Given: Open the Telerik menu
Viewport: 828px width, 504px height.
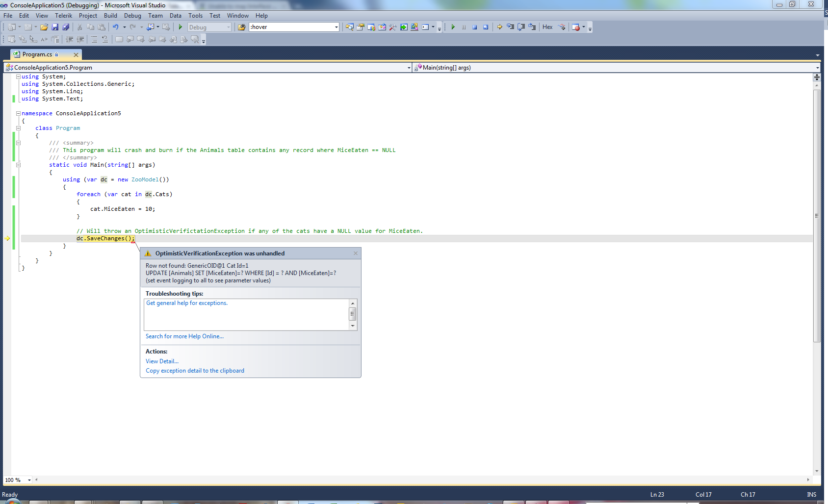Looking at the screenshot, I should coord(63,16).
